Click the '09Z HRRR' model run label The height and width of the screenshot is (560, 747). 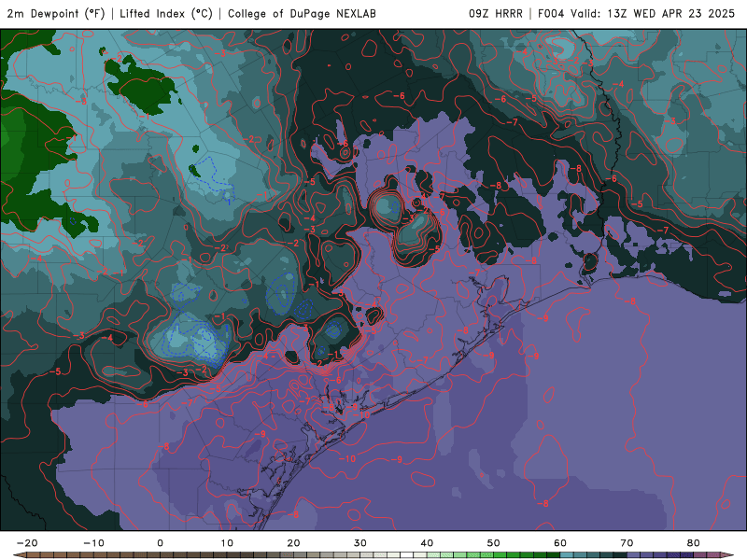[496, 13]
